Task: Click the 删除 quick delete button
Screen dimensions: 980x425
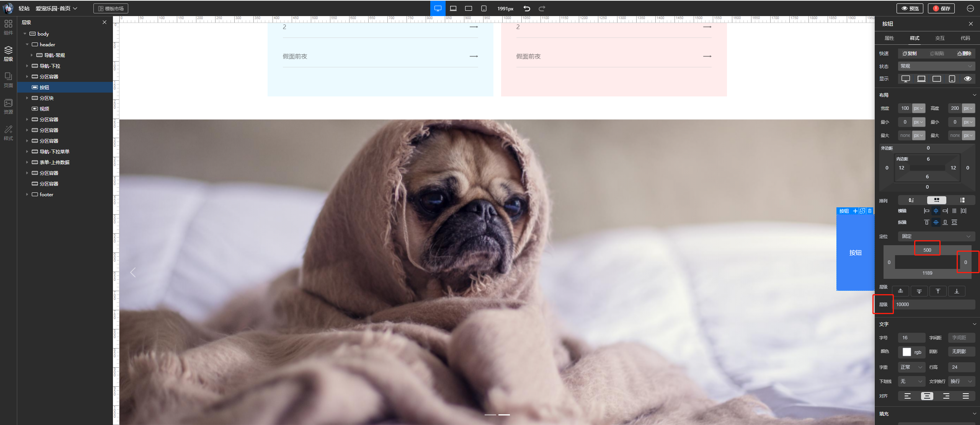Action: (x=964, y=54)
